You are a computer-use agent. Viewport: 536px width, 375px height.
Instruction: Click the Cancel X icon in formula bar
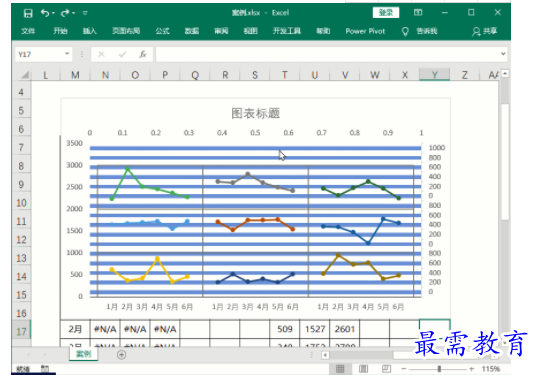pyautogui.click(x=101, y=54)
